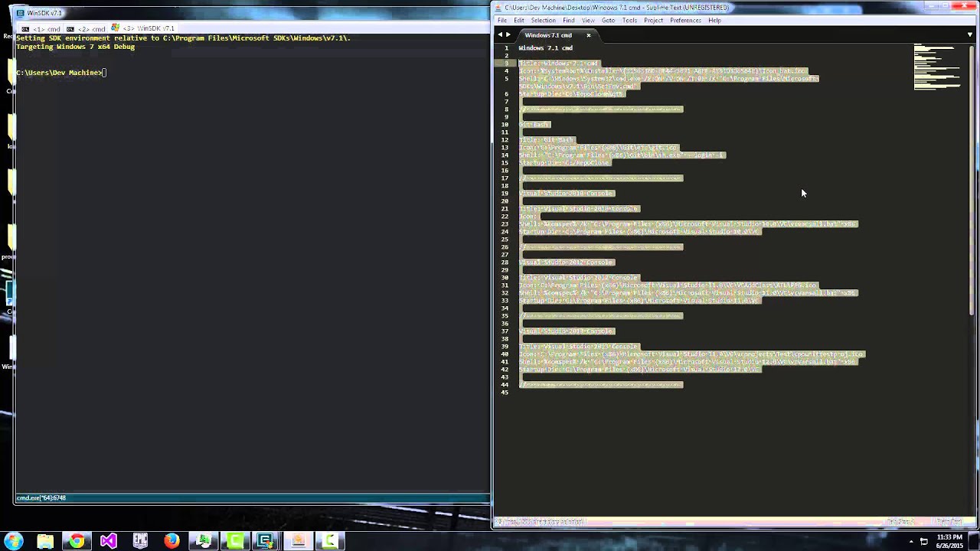Click line 1 text 'Windows 7.1 cmd'
Screen dimensions: 980x551
(545, 48)
